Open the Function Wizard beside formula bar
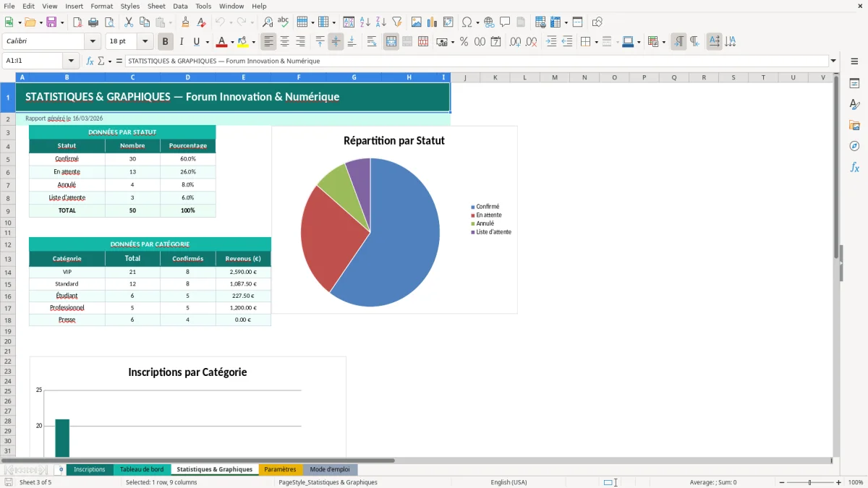 [x=90, y=61]
